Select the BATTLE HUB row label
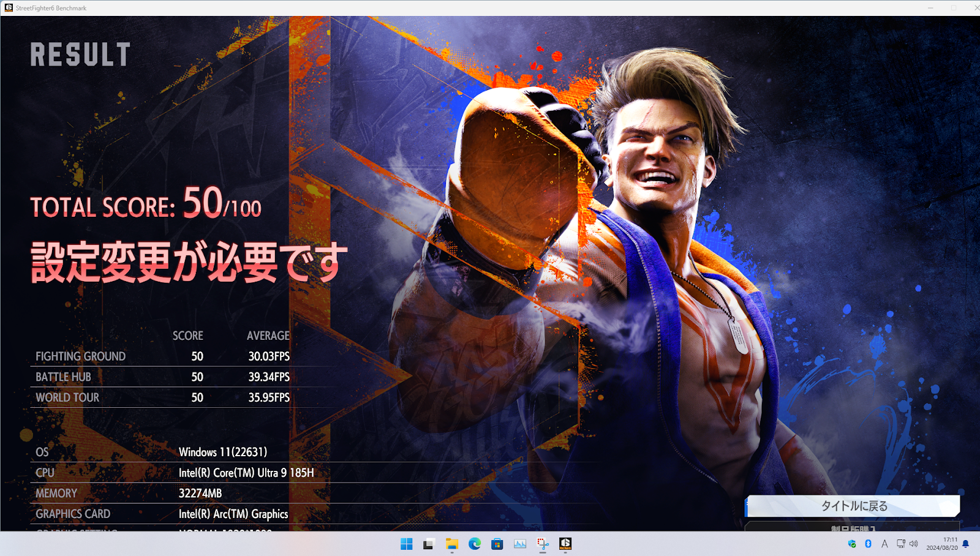 63,377
